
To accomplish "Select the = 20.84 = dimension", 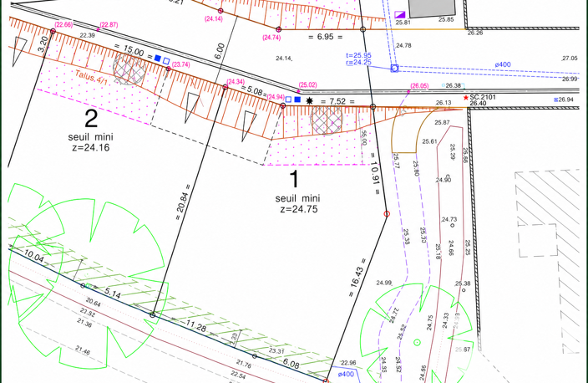I will (183, 202).
